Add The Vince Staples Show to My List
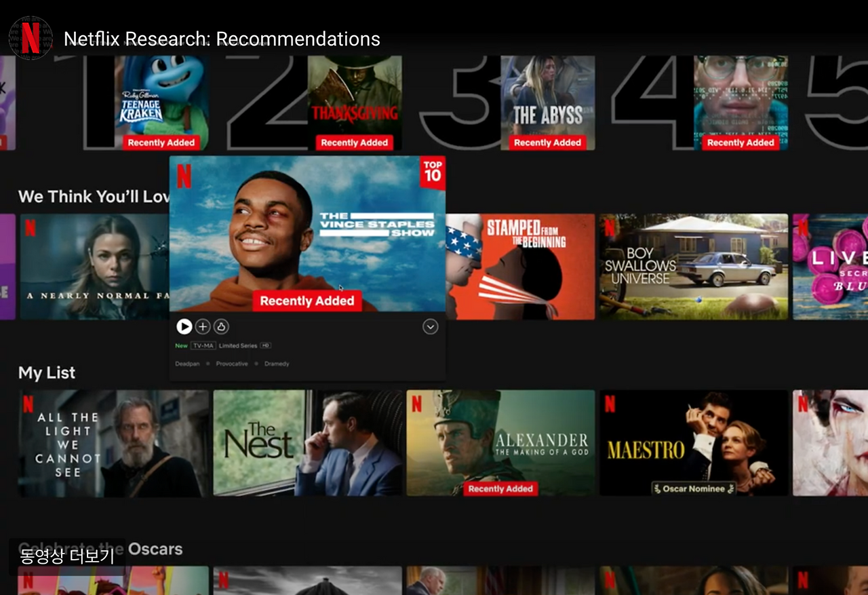Screen dimensions: 868x595 (x=203, y=327)
